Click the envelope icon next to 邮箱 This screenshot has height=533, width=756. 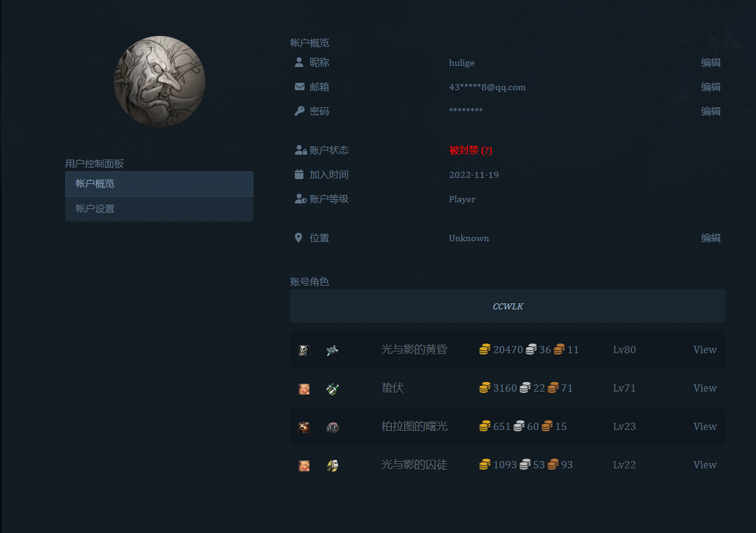pyautogui.click(x=299, y=87)
